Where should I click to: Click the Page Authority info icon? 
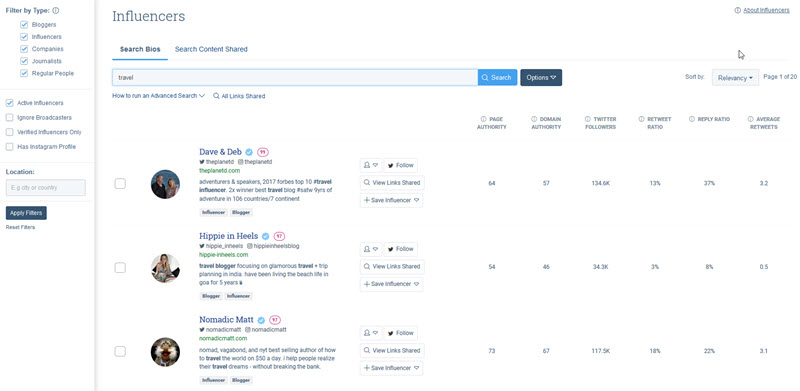(484, 119)
